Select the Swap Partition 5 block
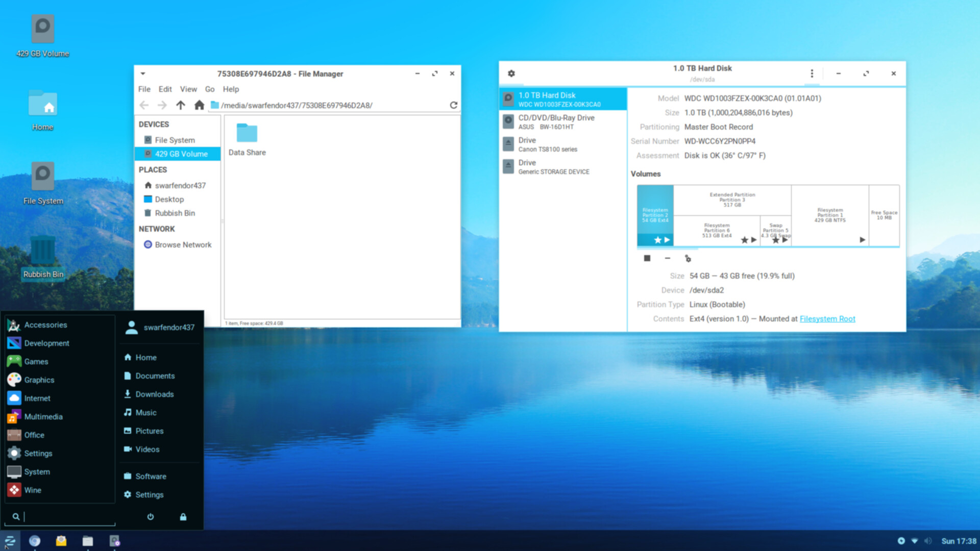980x551 pixels. click(x=775, y=230)
